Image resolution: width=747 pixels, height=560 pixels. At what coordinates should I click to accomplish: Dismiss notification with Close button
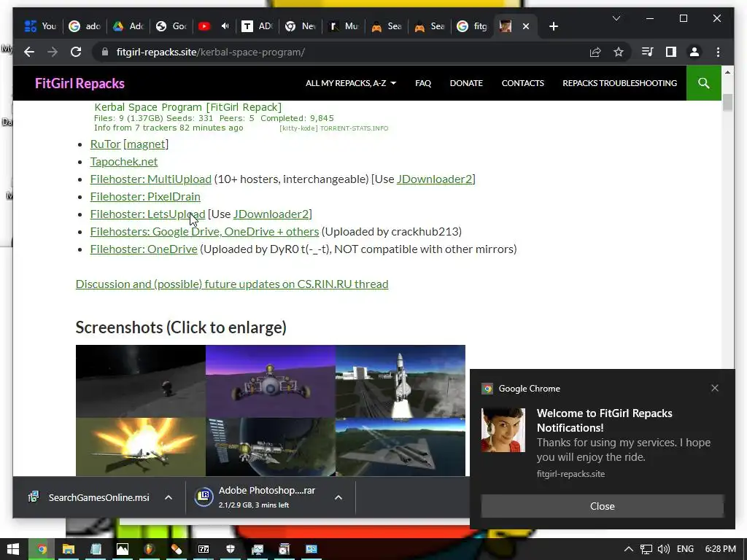[602, 506]
